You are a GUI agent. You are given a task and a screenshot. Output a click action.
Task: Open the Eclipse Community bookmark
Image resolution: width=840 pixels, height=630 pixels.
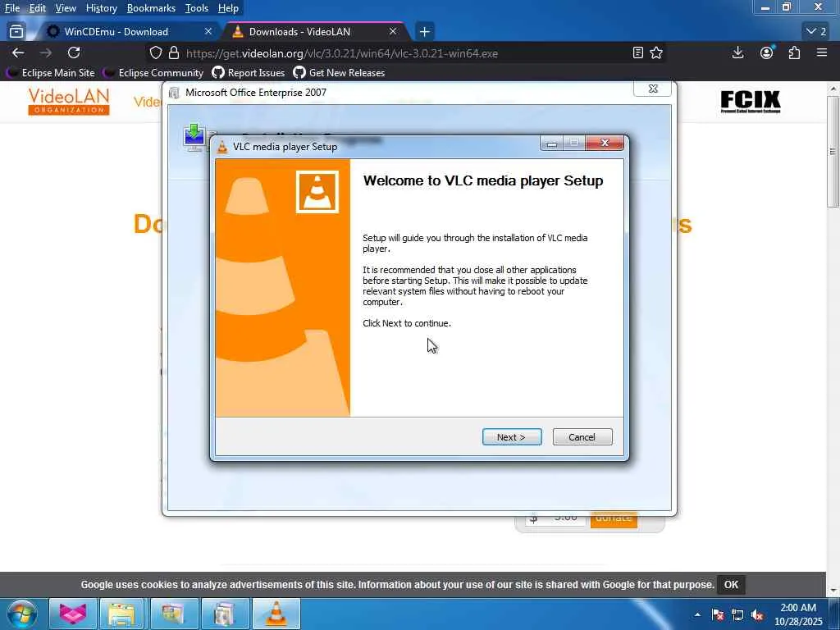153,72
